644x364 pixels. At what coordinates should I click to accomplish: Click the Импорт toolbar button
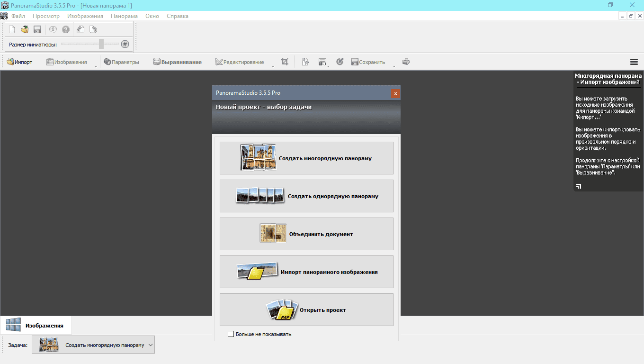[19, 62]
